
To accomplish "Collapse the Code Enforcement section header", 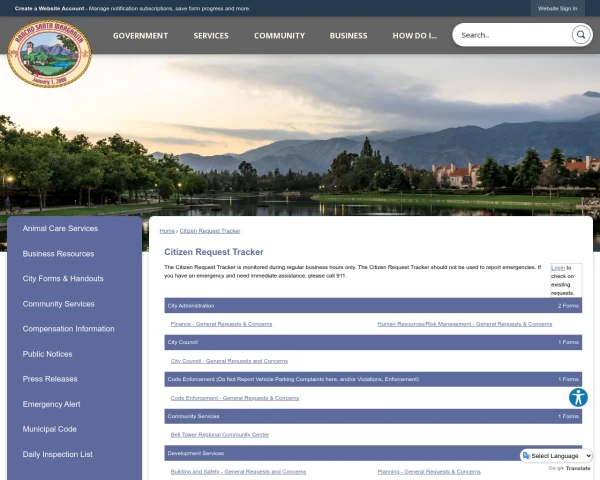I will (373, 379).
